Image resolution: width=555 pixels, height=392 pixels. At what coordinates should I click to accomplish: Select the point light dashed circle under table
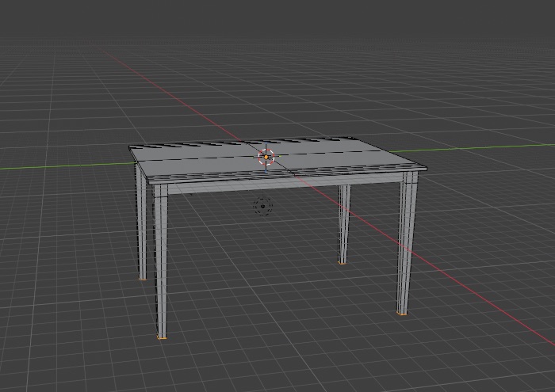263,206
